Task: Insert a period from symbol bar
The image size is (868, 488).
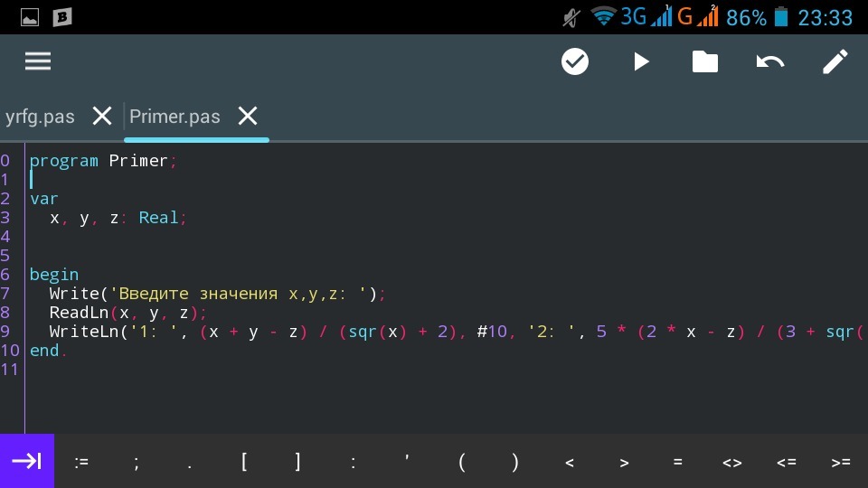Action: [x=190, y=465]
